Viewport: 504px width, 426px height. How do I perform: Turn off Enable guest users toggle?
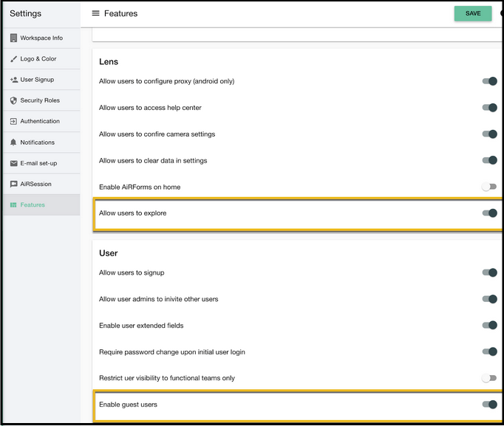tap(489, 404)
